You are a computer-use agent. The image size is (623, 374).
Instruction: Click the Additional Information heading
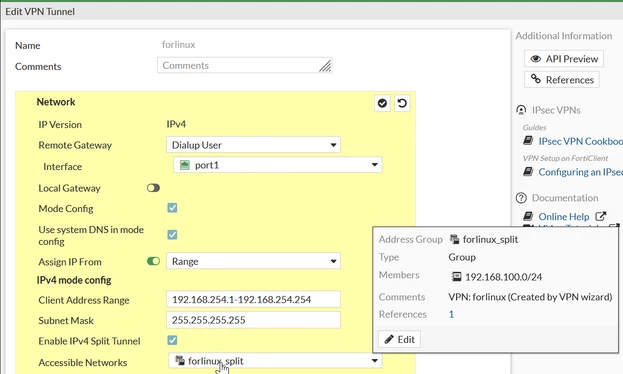point(563,36)
